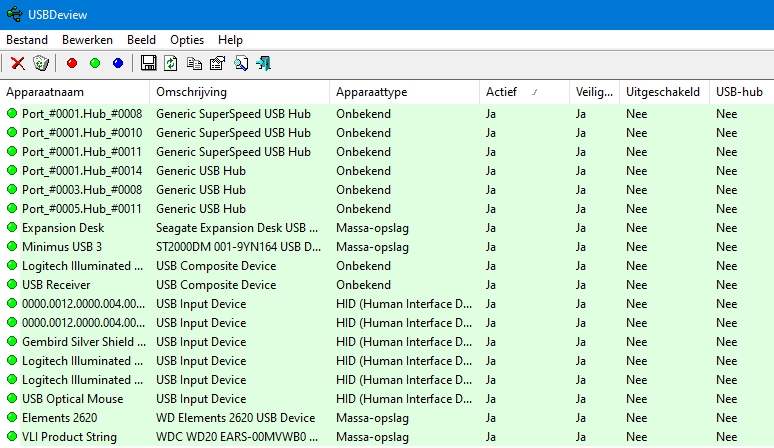774x448 pixels.
Task: Click the find magnifier icon
Action: (241, 64)
